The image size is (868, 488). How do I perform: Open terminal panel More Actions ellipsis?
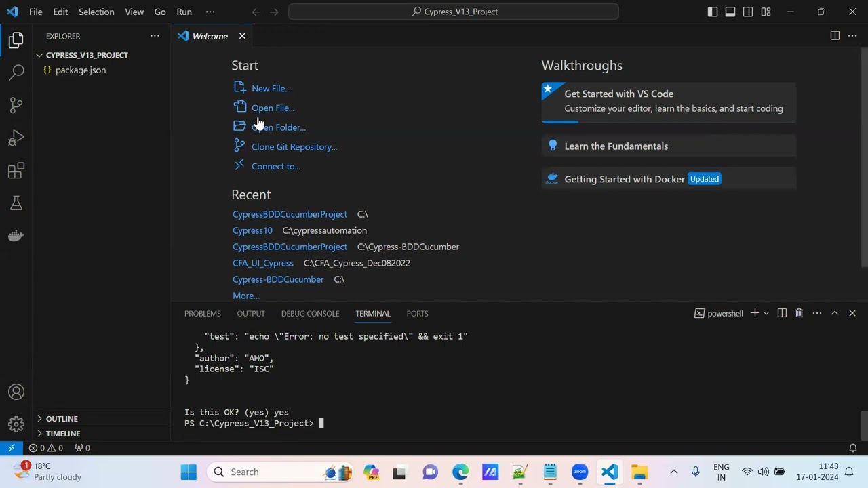click(817, 313)
